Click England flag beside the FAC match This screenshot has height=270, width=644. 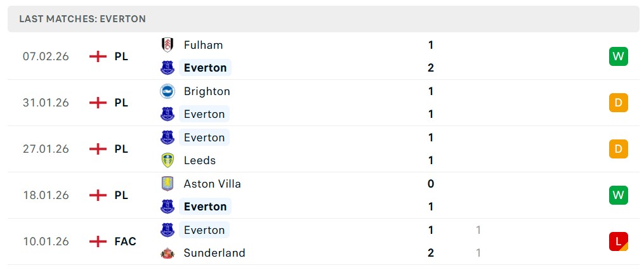click(x=98, y=241)
